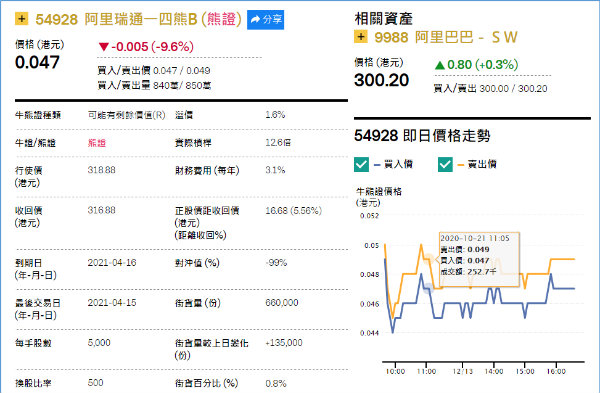
Task: Click the chart tooltip dated 2020-10-21 11:05
Action: click(x=479, y=259)
